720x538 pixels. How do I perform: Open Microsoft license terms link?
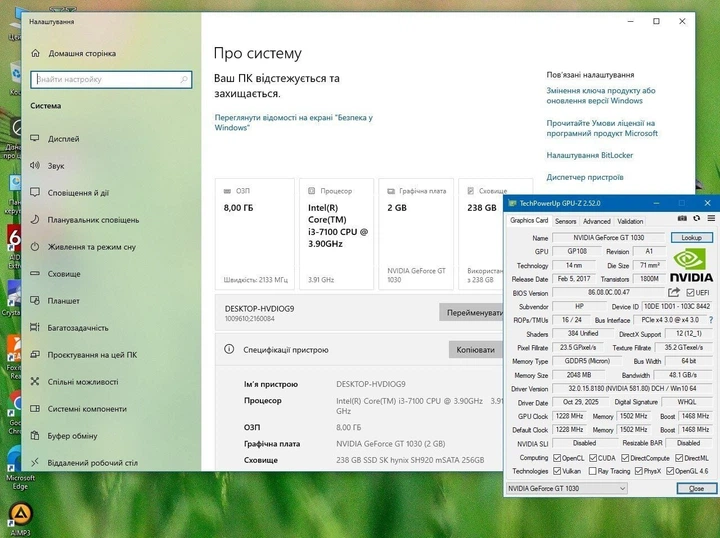602,128
